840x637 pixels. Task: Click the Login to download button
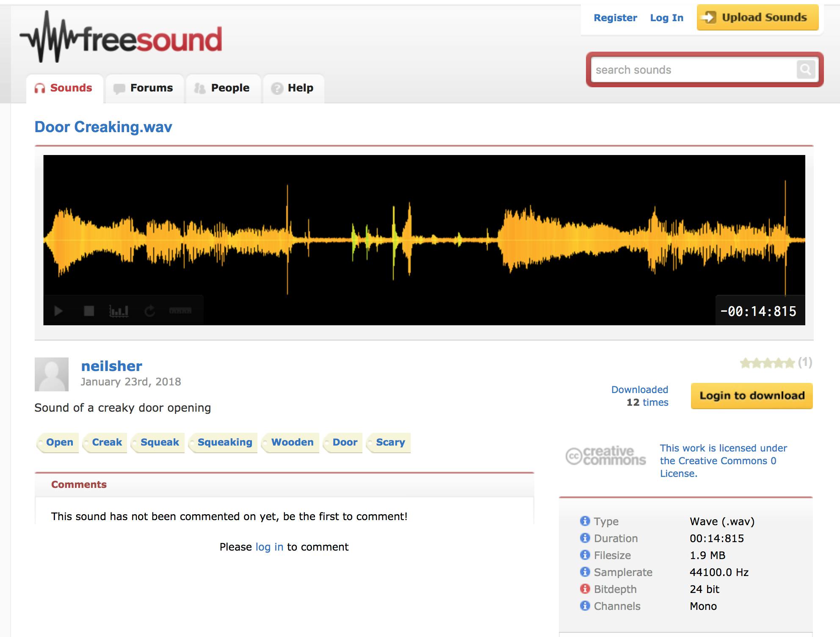752,396
